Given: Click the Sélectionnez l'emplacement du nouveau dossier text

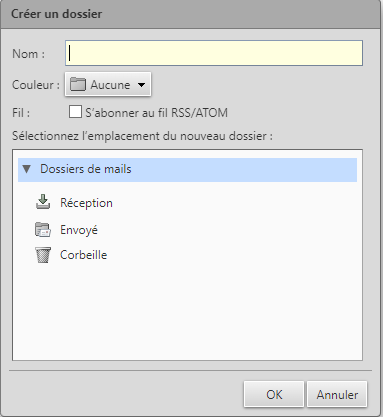Looking at the screenshot, I should (142, 136).
